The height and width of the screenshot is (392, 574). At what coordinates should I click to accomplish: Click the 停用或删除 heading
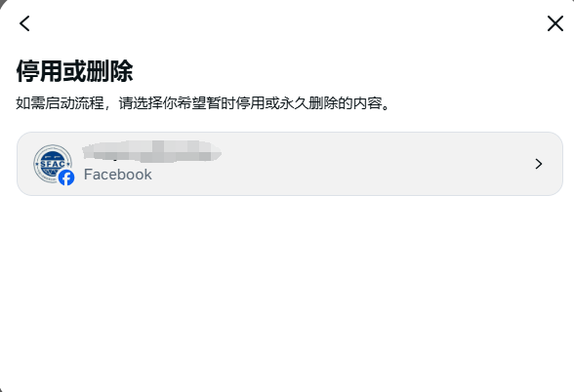[x=74, y=71]
